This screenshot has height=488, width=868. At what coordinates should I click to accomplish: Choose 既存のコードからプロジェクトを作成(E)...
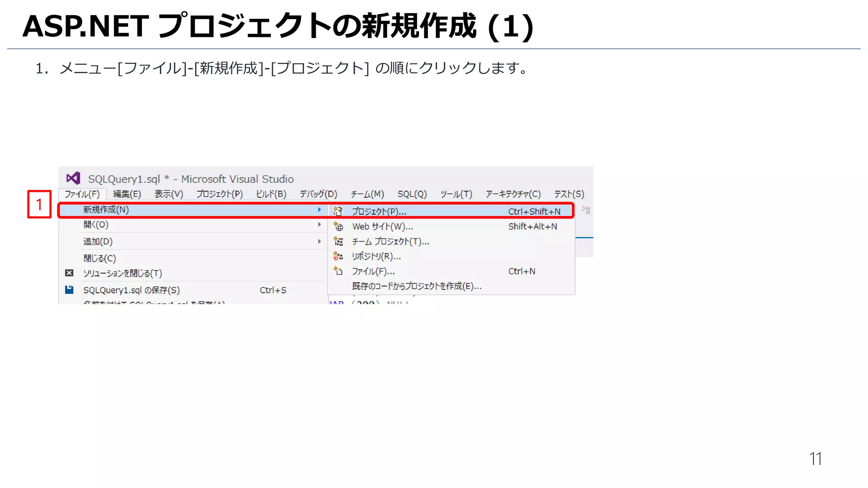click(451, 286)
